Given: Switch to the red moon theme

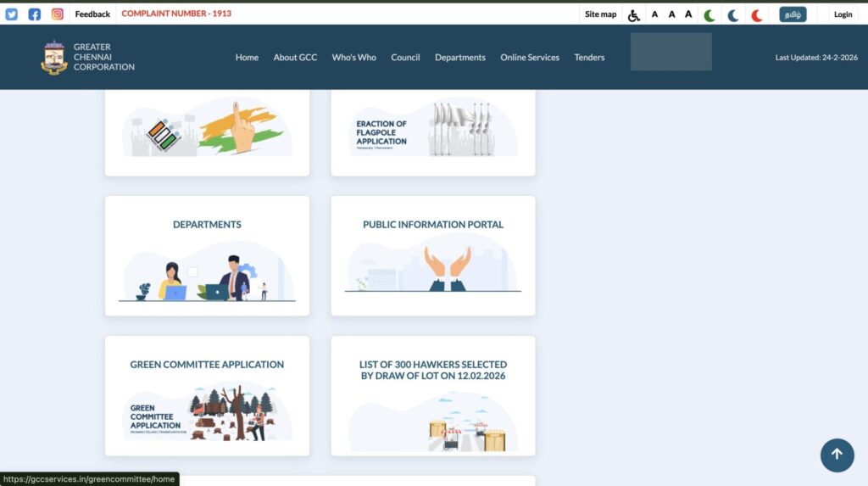Looking at the screenshot, I should [757, 14].
